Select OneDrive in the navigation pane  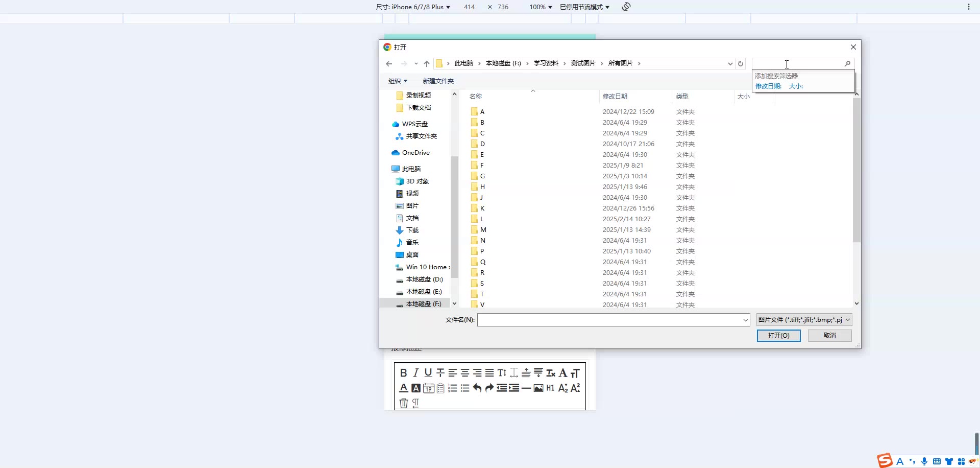coord(415,153)
